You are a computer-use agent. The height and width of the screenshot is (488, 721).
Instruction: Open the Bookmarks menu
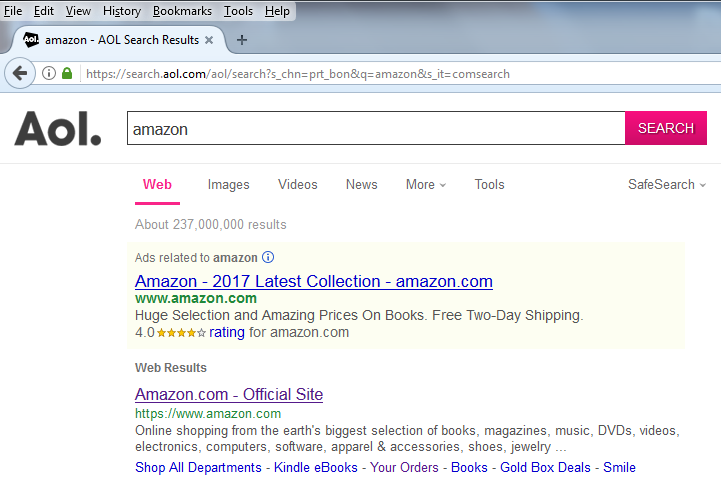coord(182,11)
